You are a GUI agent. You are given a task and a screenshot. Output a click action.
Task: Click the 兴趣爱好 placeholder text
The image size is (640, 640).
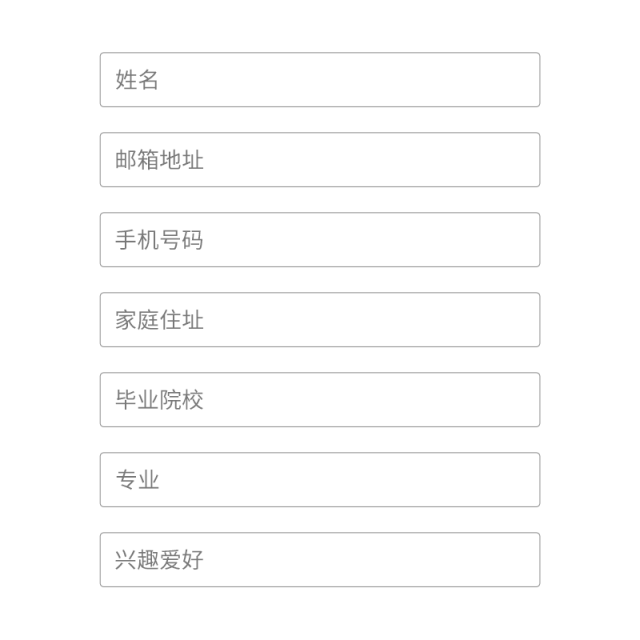[159, 560]
